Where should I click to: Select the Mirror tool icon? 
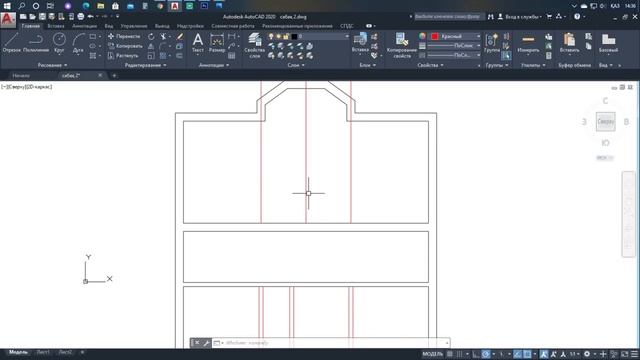tap(151, 46)
